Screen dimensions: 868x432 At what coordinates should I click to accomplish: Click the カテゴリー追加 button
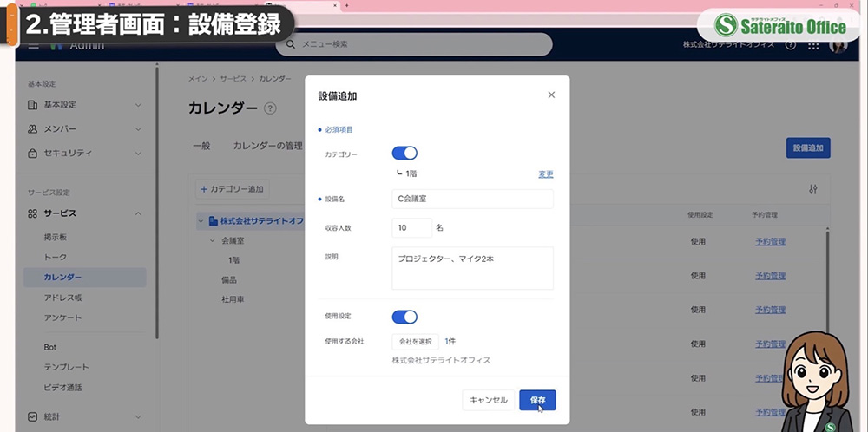point(232,189)
